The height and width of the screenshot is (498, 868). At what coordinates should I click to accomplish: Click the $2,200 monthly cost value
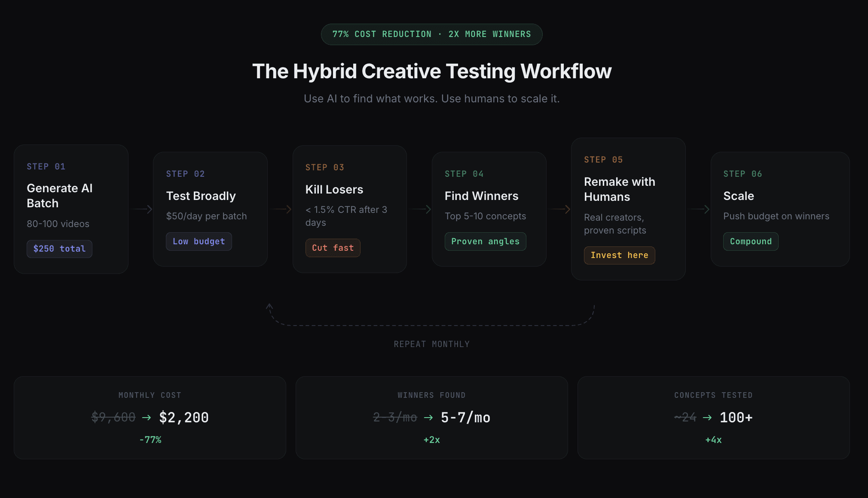(x=184, y=418)
